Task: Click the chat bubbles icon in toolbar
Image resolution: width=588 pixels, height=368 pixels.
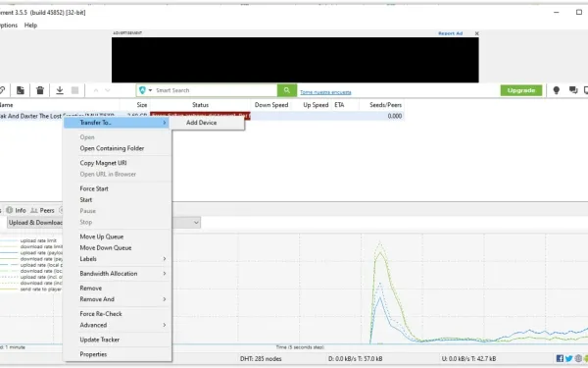Action: pos(573,90)
